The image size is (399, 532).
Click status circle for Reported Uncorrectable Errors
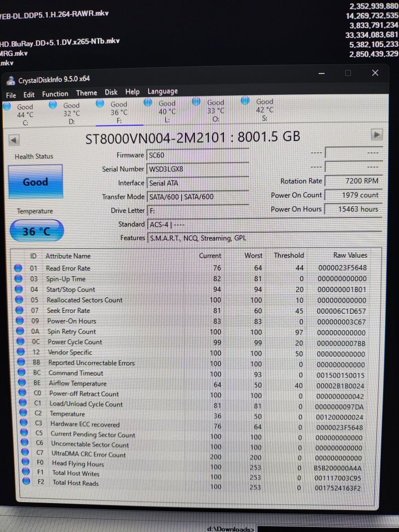click(x=21, y=362)
